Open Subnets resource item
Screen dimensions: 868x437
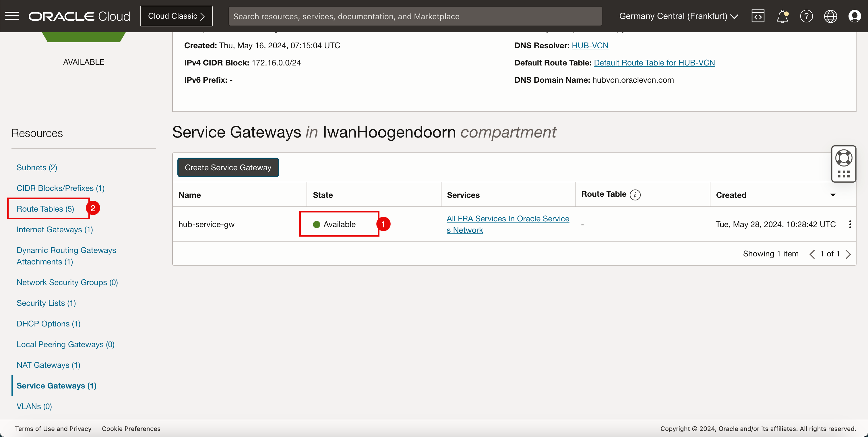click(x=37, y=167)
